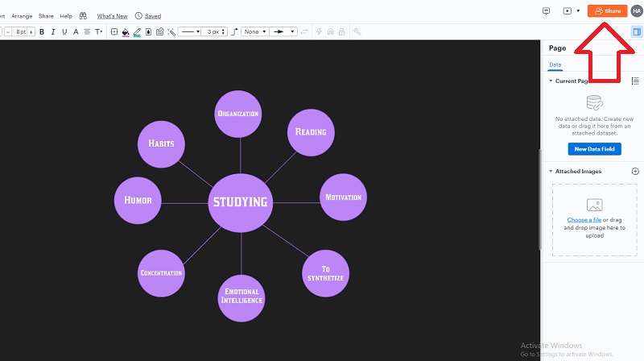Select the Habits circle
Viewport: 644px width, 361px height.
pos(161,144)
